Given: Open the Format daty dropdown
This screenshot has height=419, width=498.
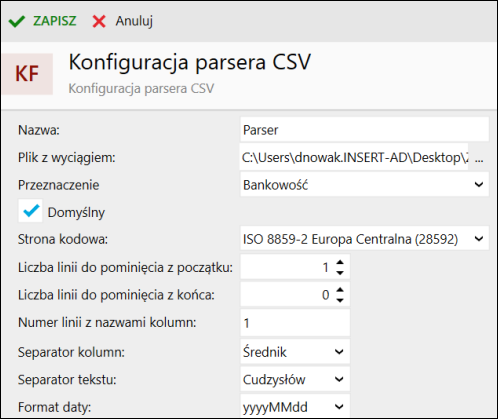Looking at the screenshot, I should click(339, 406).
